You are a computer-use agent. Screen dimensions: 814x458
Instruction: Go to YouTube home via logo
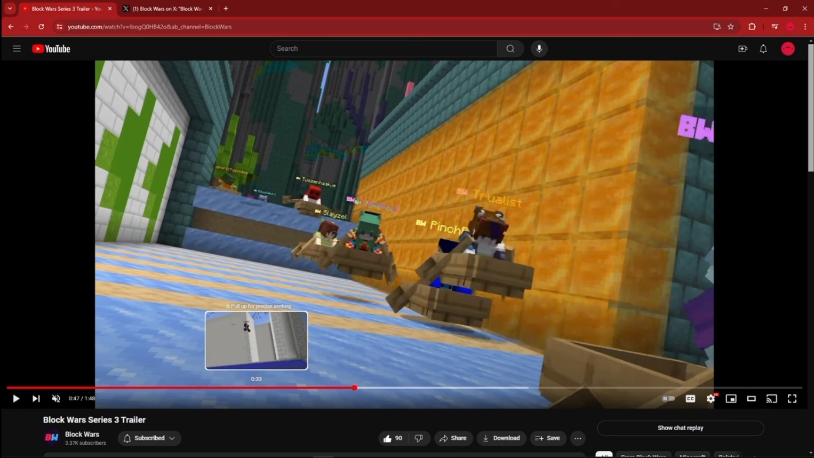tap(51, 49)
